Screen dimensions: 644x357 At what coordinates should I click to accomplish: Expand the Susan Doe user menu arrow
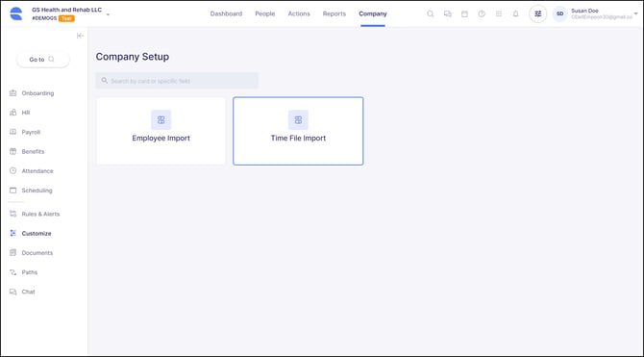click(x=636, y=13)
